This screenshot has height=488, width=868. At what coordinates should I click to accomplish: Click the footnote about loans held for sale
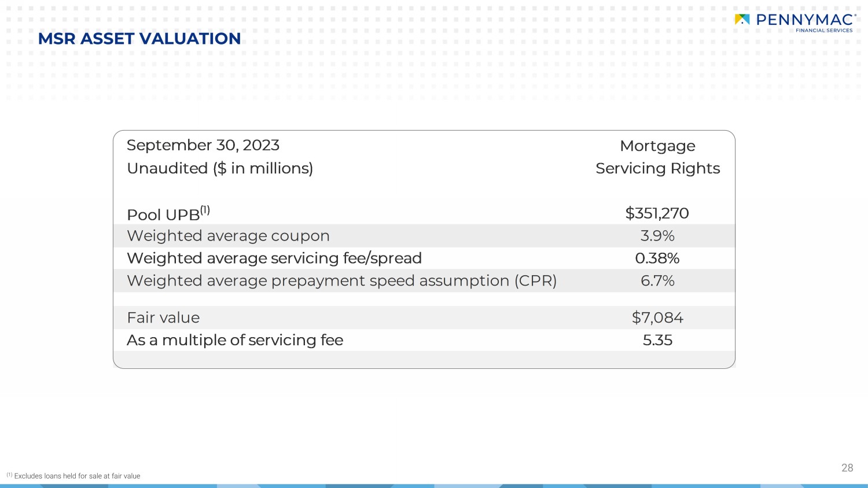pos(73,476)
